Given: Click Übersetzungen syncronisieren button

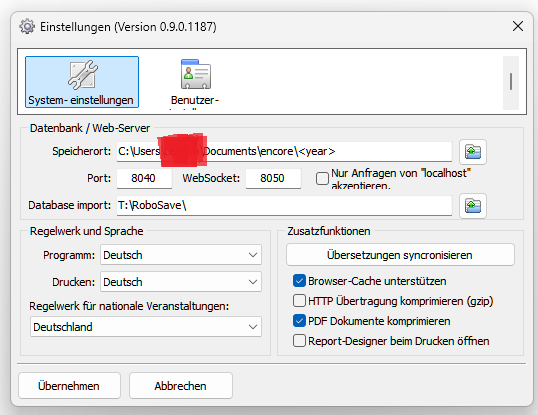Looking at the screenshot, I should (x=400, y=255).
